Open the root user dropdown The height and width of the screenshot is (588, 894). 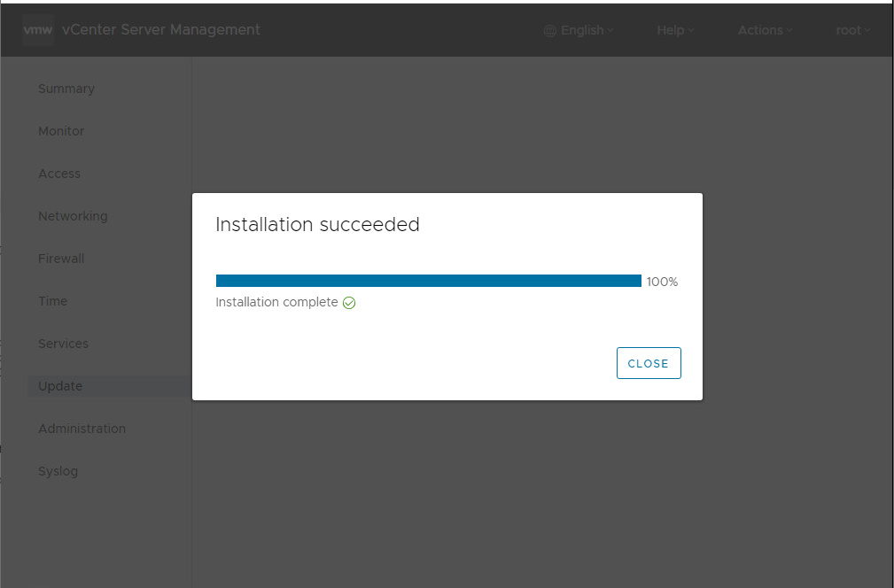tap(853, 30)
